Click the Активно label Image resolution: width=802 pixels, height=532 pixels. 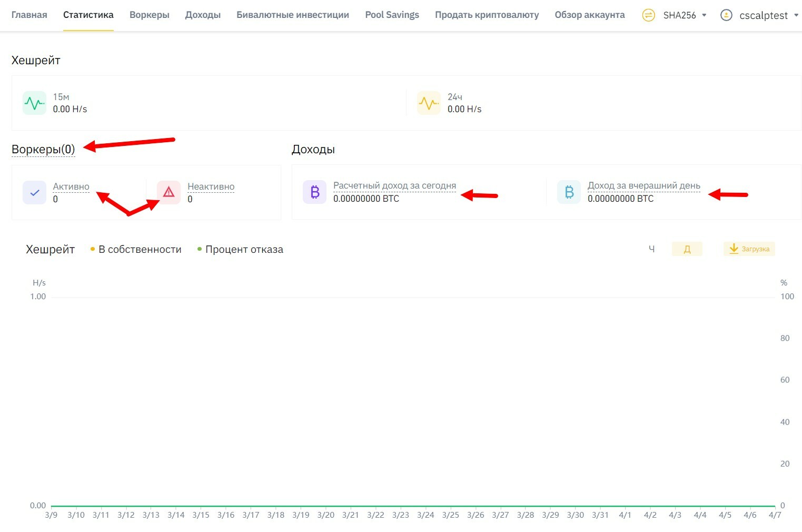(x=71, y=186)
